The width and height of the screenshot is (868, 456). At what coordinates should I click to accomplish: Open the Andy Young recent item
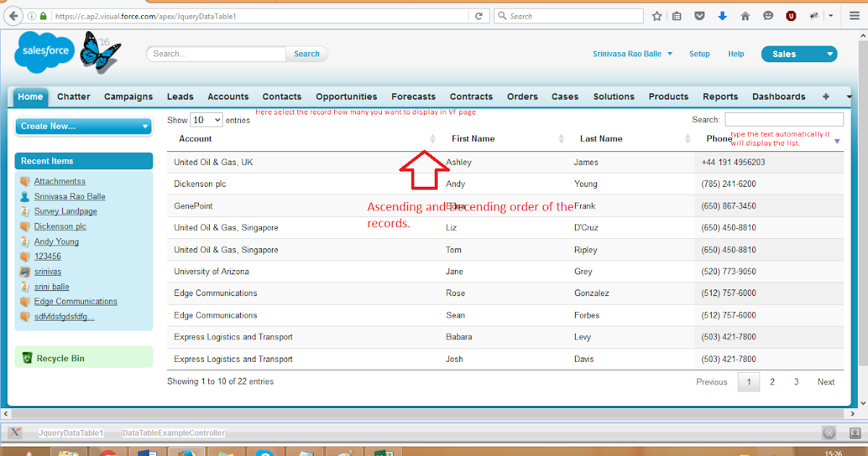tap(56, 242)
